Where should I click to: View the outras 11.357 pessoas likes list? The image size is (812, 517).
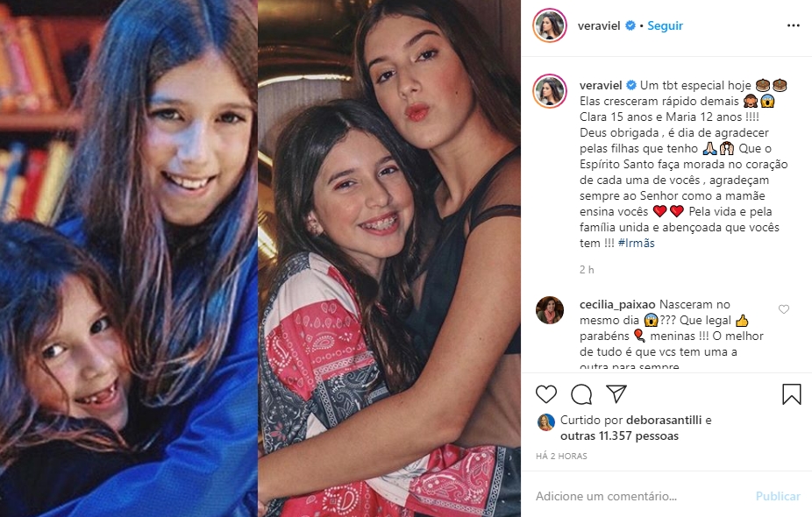point(619,436)
